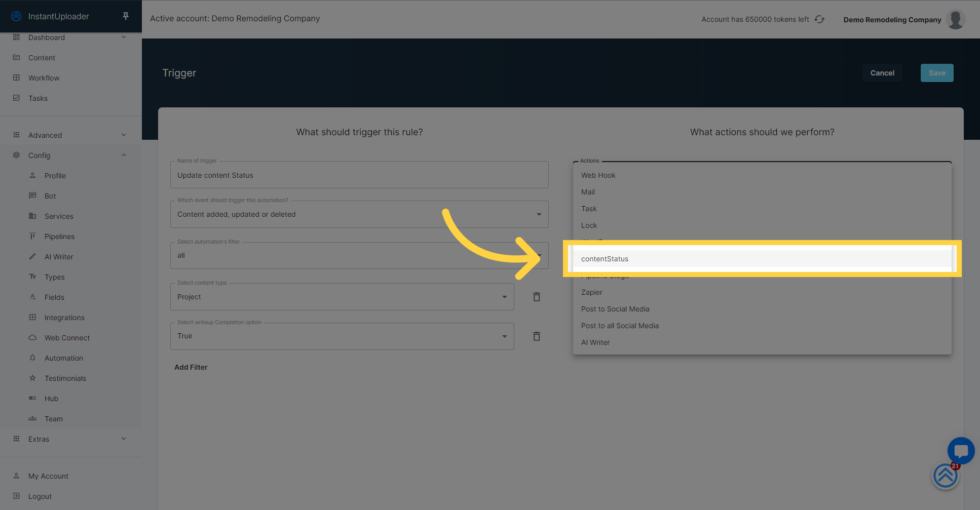This screenshot has width=980, height=510.
Task: Click the Team people icon
Action: pyautogui.click(x=32, y=418)
